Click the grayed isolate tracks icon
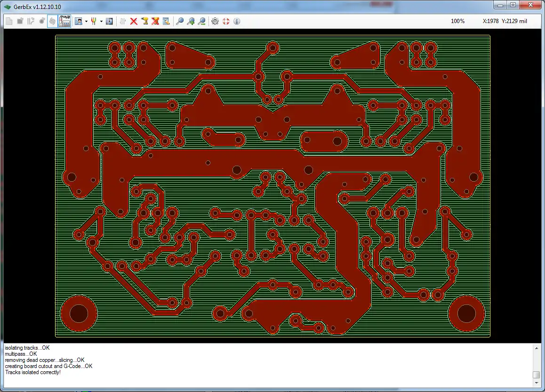Image resolution: width=545 pixels, height=392 pixels. click(x=123, y=21)
